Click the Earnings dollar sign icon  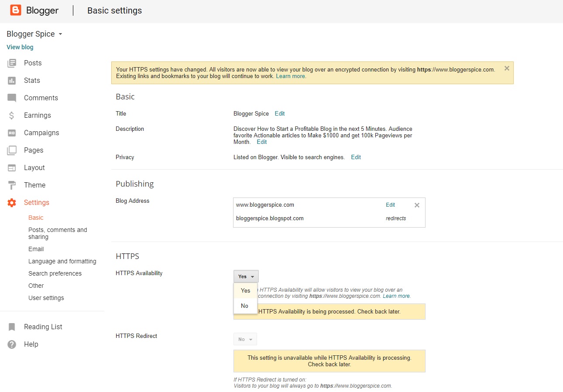[x=12, y=116]
